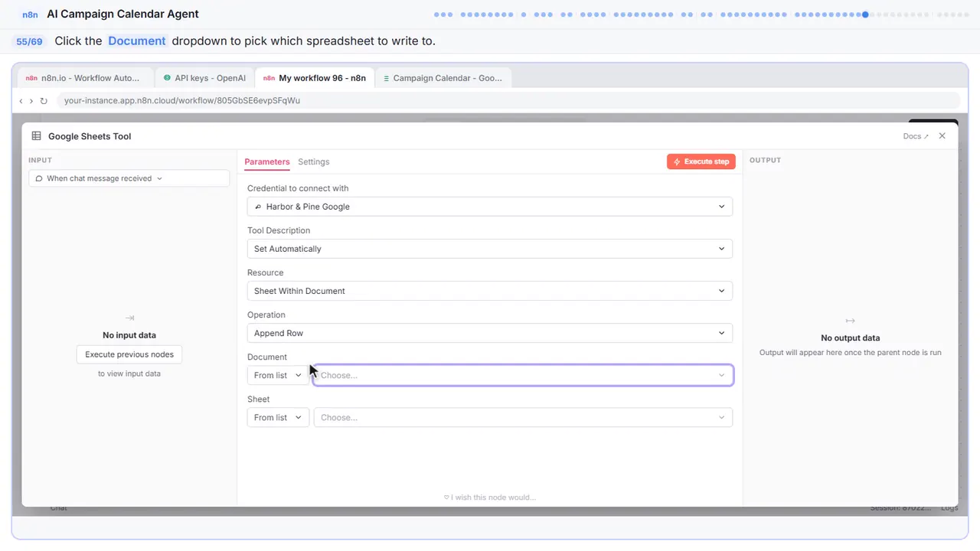Open Document From list mode selector
Screen dimensions: 980x551
tap(278, 375)
